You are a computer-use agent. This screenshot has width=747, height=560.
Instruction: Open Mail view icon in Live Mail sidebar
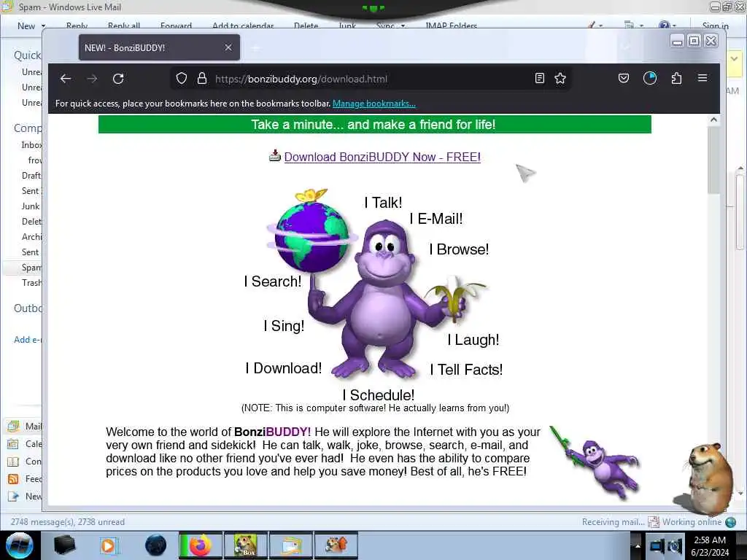(x=13, y=426)
